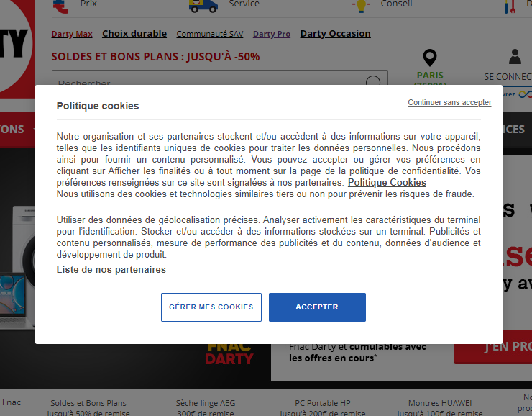The width and height of the screenshot is (532, 416).
Task: Open the Darty Max link
Action: click(x=72, y=34)
